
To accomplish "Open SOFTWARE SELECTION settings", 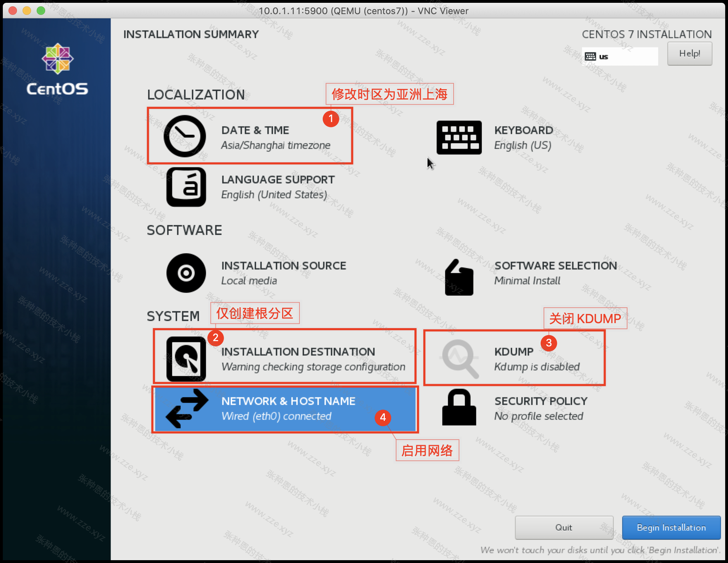I will [556, 266].
